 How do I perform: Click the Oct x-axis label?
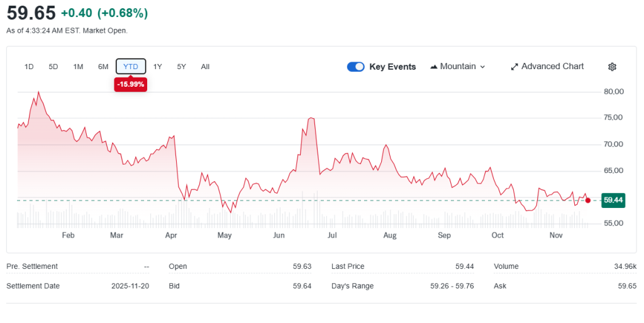tap(497, 235)
